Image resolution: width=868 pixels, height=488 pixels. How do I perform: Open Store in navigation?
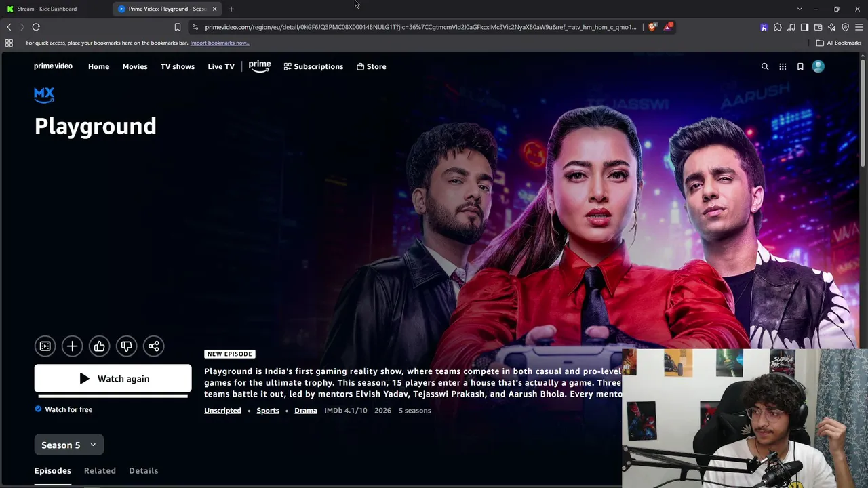[371, 66]
